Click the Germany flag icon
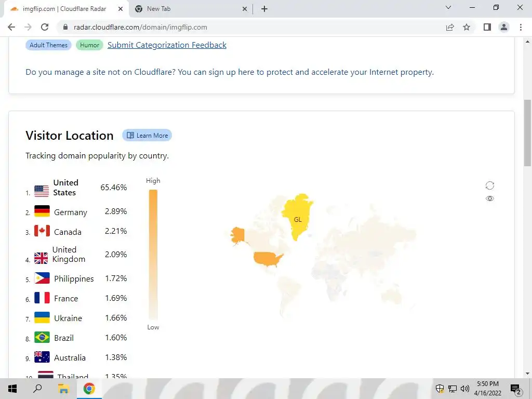 (42, 211)
